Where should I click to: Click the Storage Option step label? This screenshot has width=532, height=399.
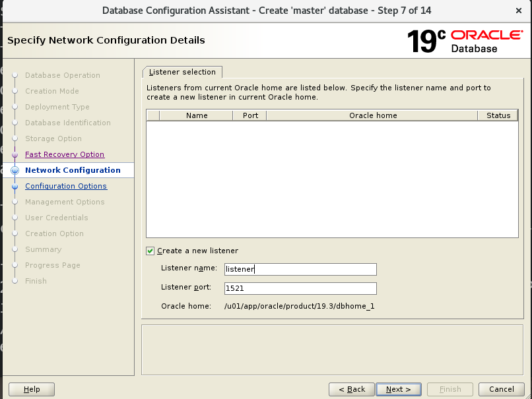point(53,138)
